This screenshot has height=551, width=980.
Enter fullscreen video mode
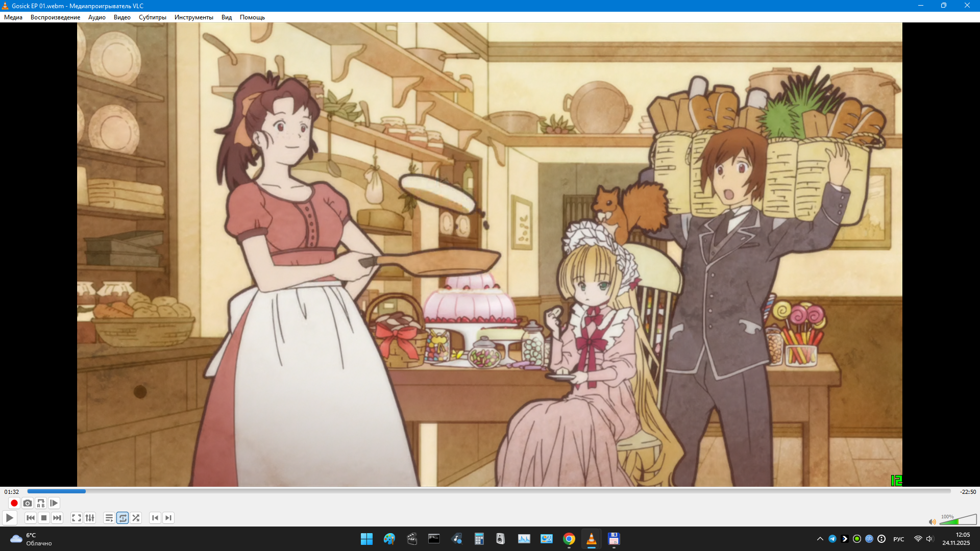pyautogui.click(x=77, y=518)
